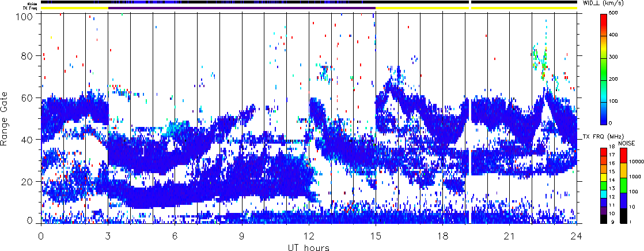Screen dimensions: 644x251
Task: Click the "18" tick label on UT hours axis
Action: tap(443, 236)
